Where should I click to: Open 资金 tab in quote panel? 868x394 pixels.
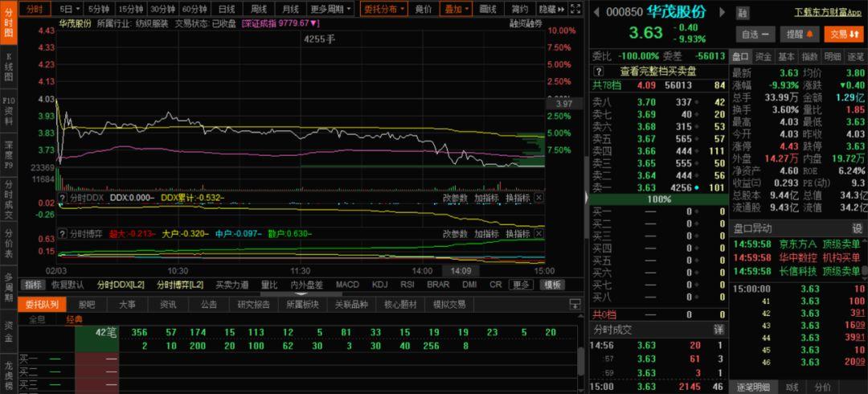click(764, 56)
